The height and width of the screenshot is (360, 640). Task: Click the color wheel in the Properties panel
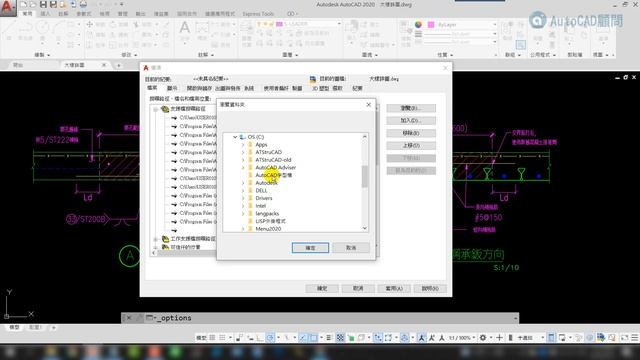click(418, 24)
